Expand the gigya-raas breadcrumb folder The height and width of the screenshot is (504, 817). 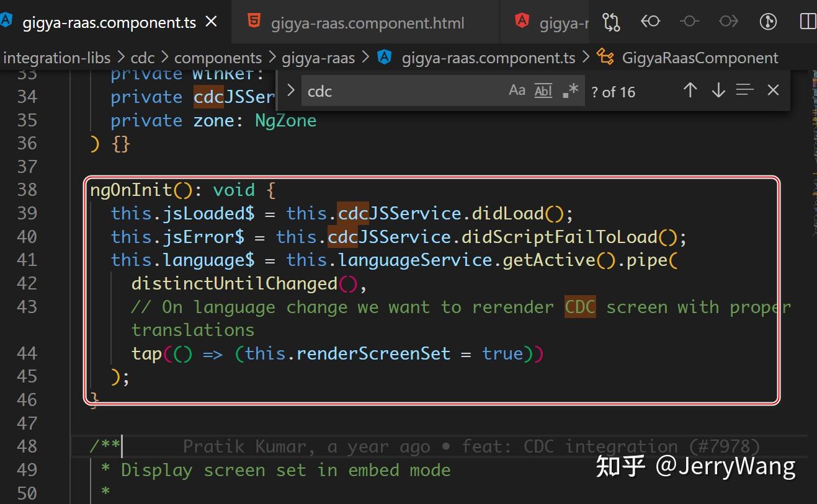click(x=318, y=58)
